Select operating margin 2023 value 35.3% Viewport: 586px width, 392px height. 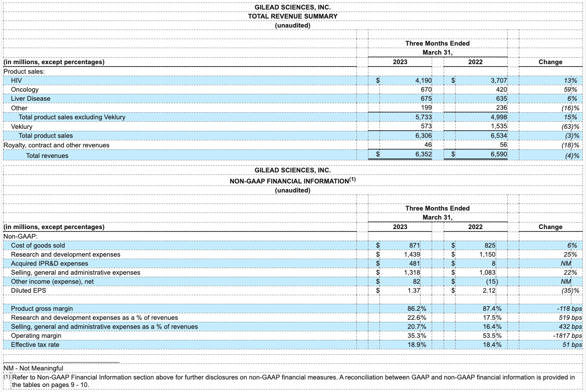tap(417, 335)
